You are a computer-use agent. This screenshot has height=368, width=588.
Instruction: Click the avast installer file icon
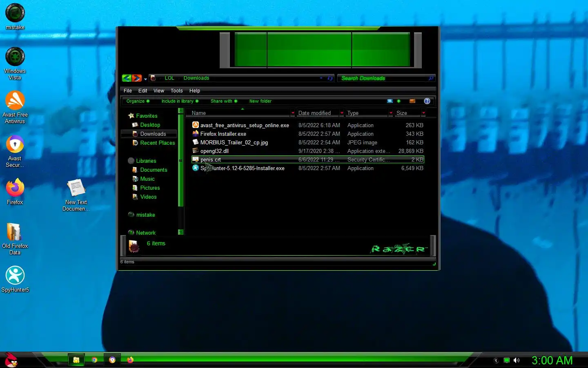(x=196, y=125)
